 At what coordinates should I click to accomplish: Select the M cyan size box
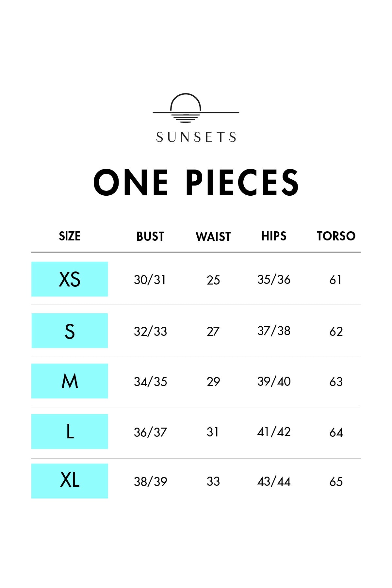tap(70, 381)
